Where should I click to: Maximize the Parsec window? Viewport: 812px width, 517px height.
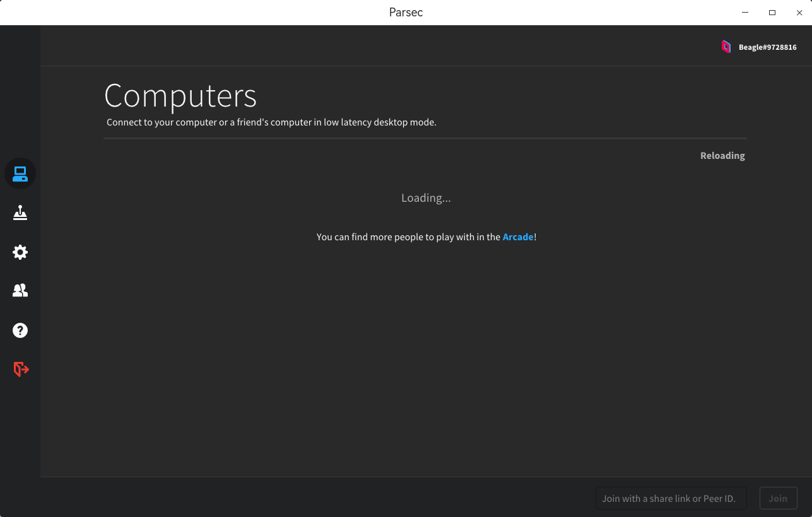[772, 13]
